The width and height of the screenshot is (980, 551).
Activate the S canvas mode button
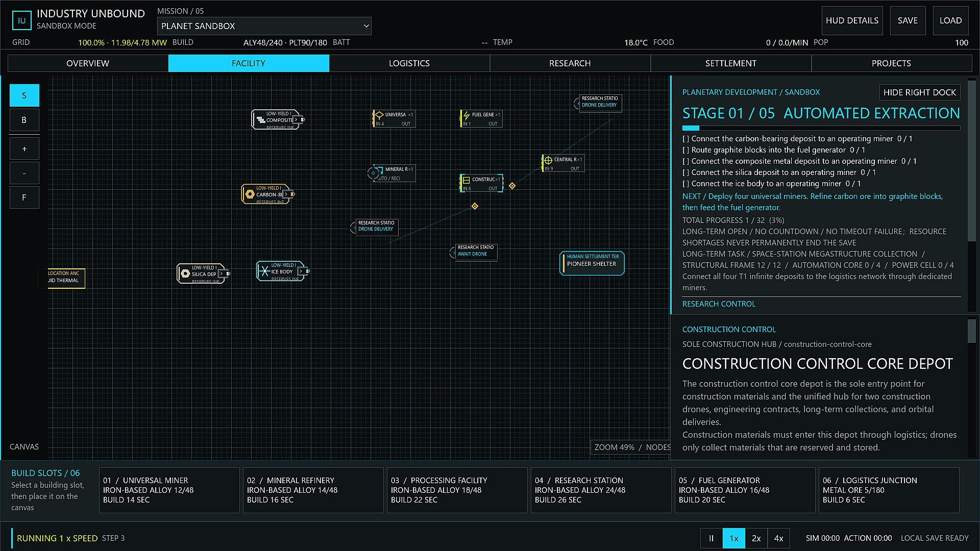(24, 95)
